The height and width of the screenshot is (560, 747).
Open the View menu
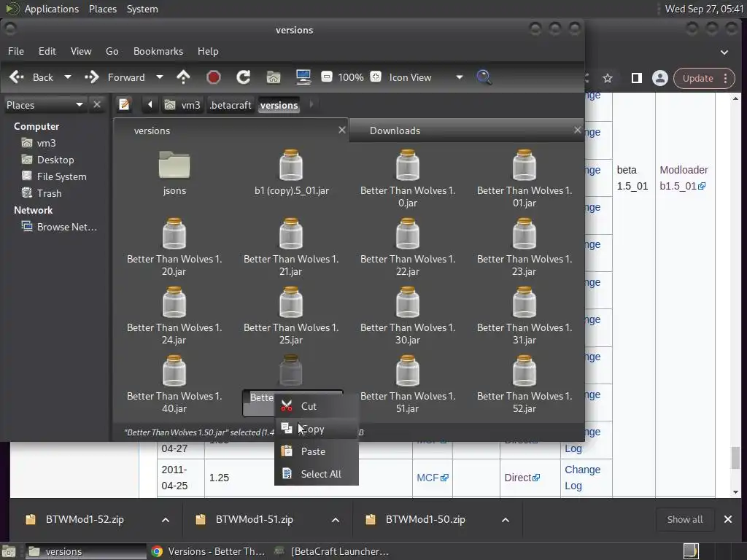(x=81, y=51)
